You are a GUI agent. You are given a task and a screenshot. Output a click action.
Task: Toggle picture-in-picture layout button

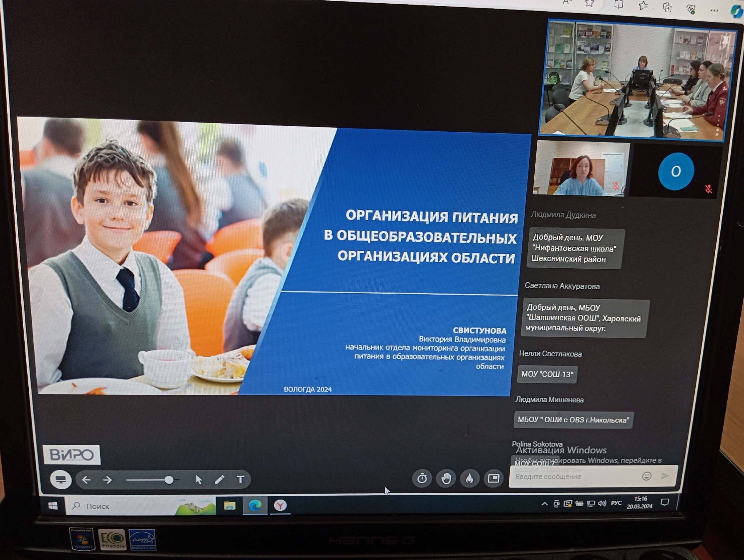click(493, 478)
